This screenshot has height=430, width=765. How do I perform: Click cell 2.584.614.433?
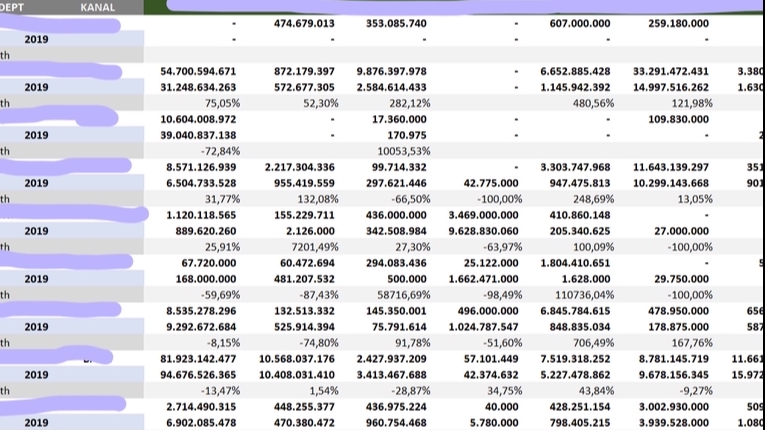click(x=391, y=87)
